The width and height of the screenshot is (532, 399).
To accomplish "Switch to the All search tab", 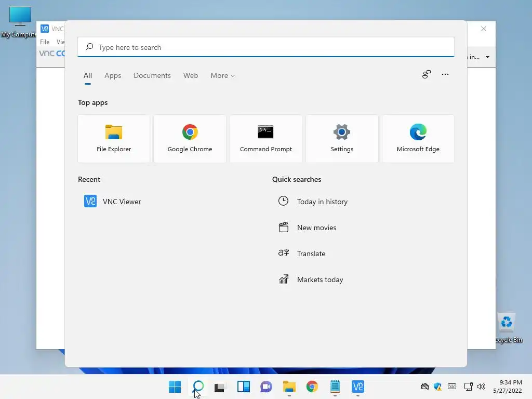I will (x=87, y=75).
